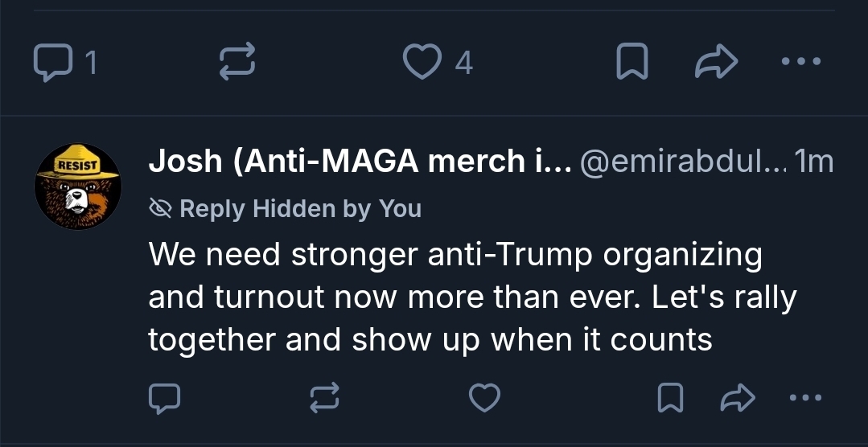This screenshot has width=868, height=447.
Task: Click the reply count 1 on top post
Action: click(91, 63)
